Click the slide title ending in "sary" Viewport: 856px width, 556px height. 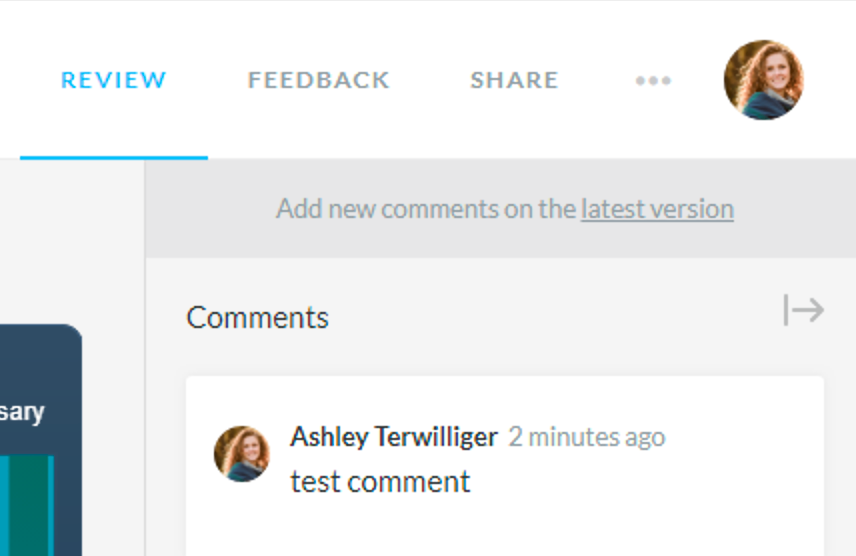tap(22, 412)
